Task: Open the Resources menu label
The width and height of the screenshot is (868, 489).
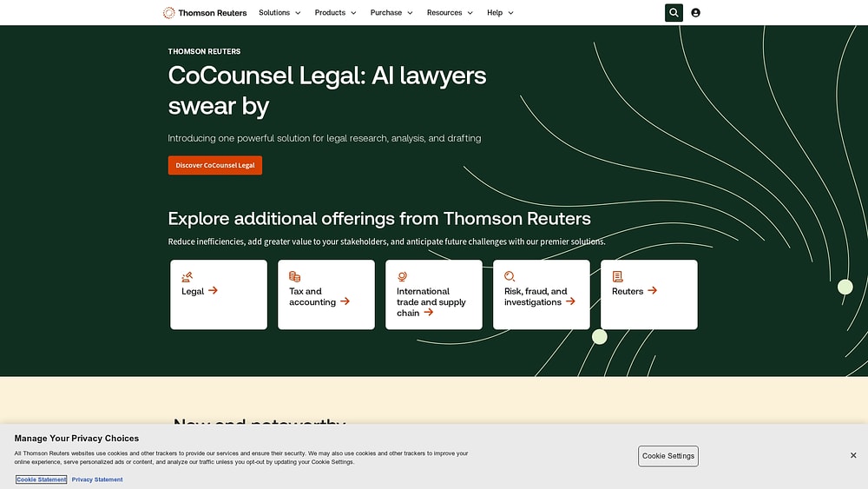Action: click(444, 12)
